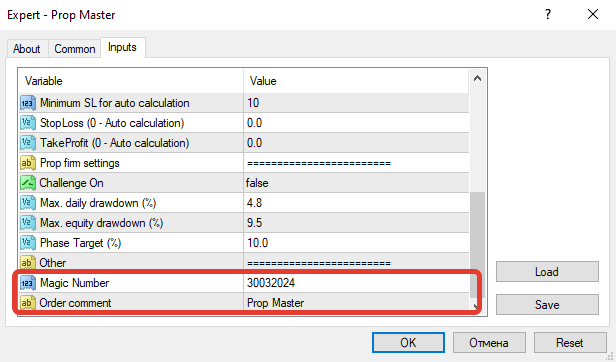Select the Order comment label

coord(75,303)
